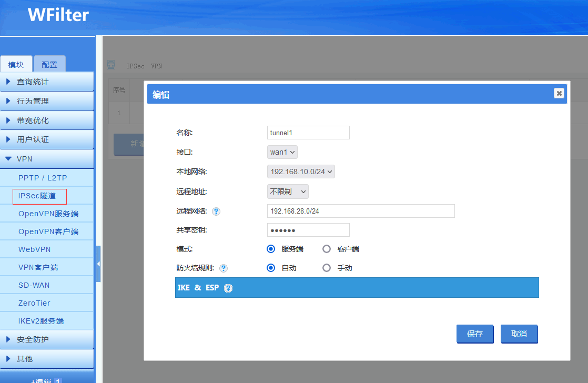588x383 pixels.
Task: Click the 名称 field containing tunnel1
Action: coord(308,133)
